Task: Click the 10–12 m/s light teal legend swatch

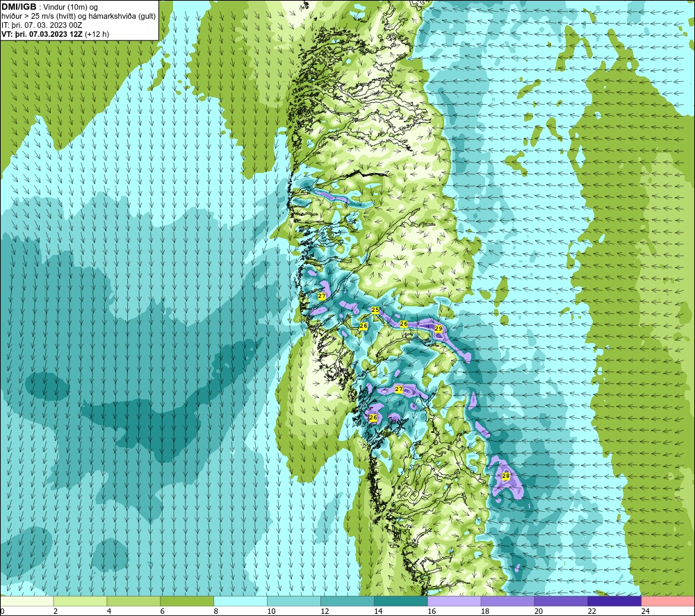Action: coord(294,601)
